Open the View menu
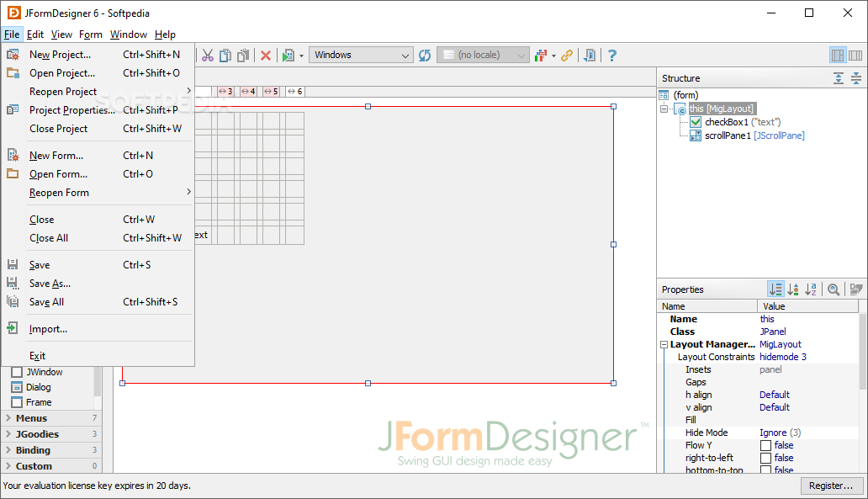Viewport: 868px width, 499px height. (61, 35)
